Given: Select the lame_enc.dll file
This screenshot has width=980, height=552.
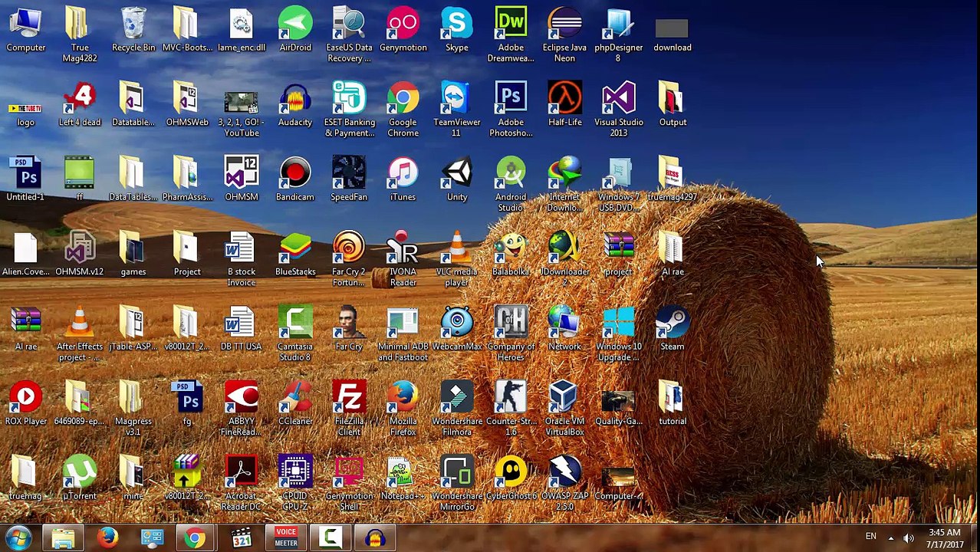Looking at the screenshot, I should pyautogui.click(x=241, y=31).
